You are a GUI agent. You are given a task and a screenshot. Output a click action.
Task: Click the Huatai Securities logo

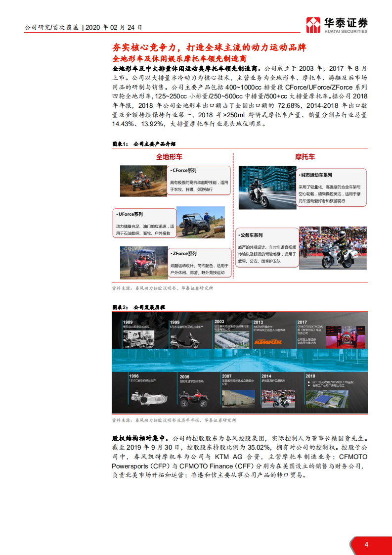(337, 25)
